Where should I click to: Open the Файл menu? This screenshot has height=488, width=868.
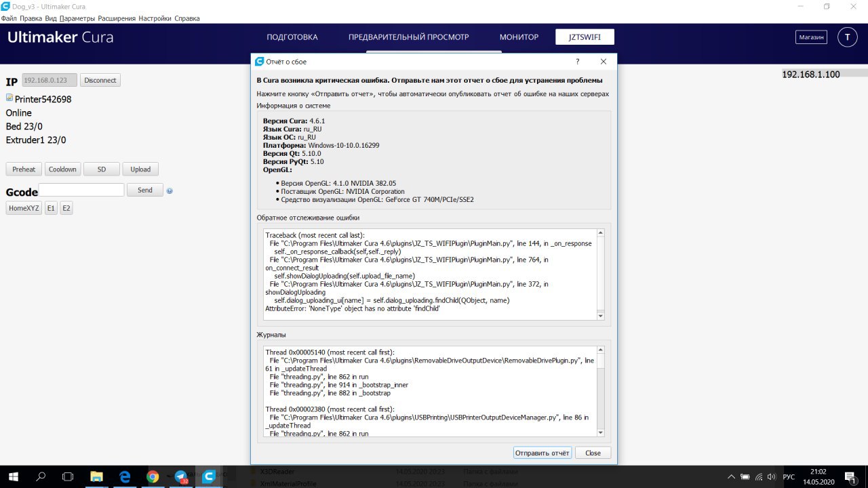coord(9,18)
